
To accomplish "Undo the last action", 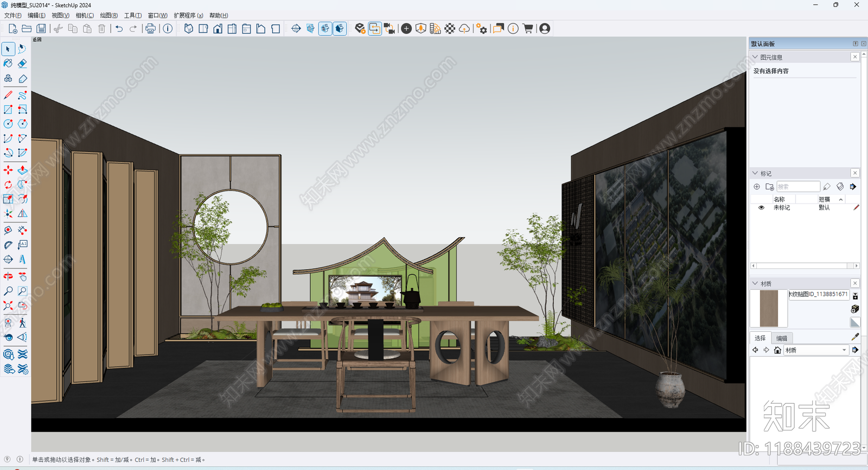I will click(119, 29).
